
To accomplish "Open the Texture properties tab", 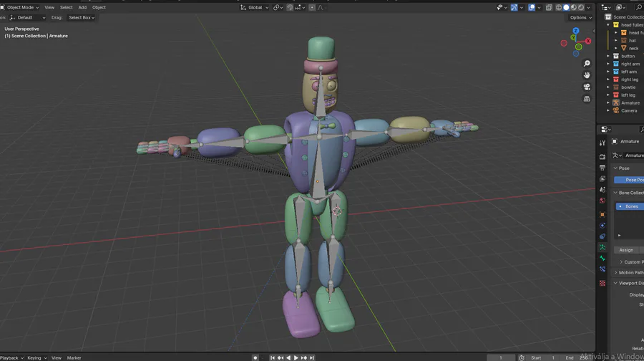I will tap(602, 283).
